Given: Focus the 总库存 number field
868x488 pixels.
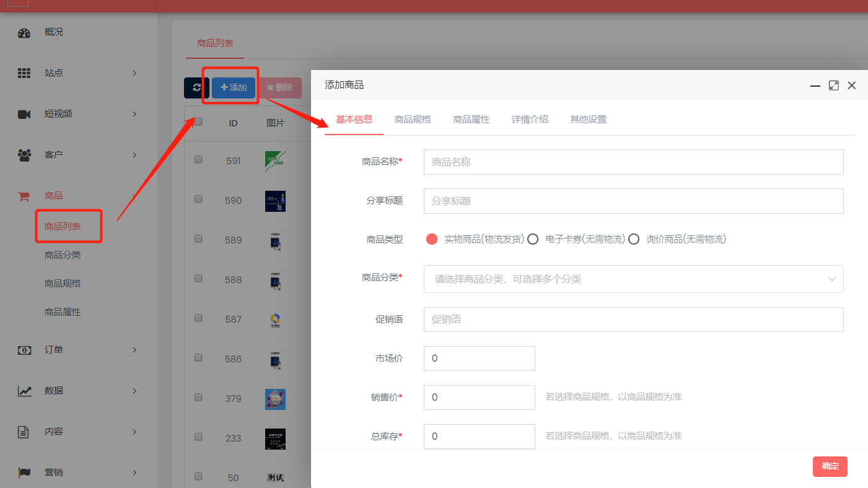Looking at the screenshot, I should click(x=480, y=437).
